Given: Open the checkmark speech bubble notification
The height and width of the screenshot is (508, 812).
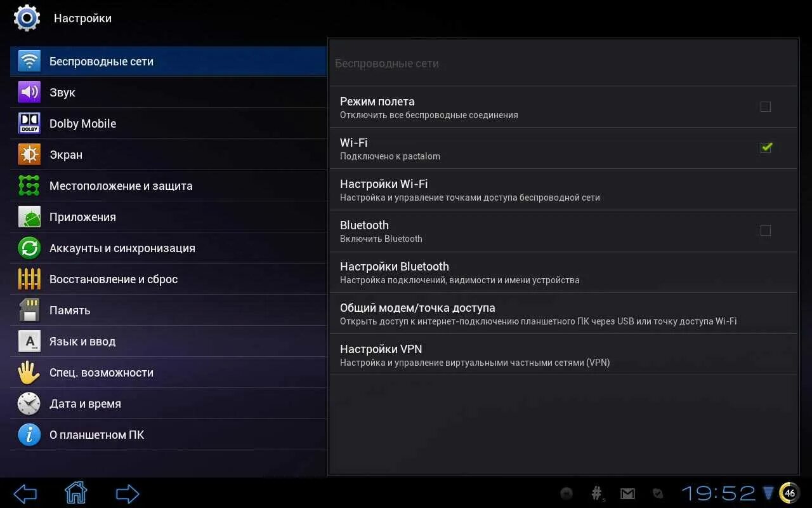Looking at the screenshot, I should click(658, 493).
